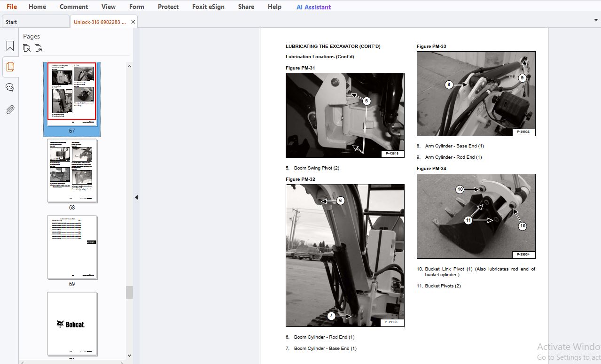Click the Pages panel title
The image size is (601, 364).
coord(31,36)
